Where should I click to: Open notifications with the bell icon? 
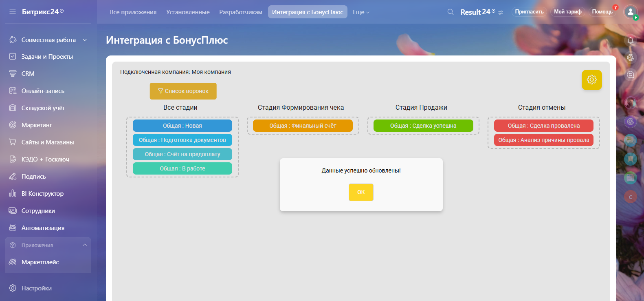[x=631, y=40]
